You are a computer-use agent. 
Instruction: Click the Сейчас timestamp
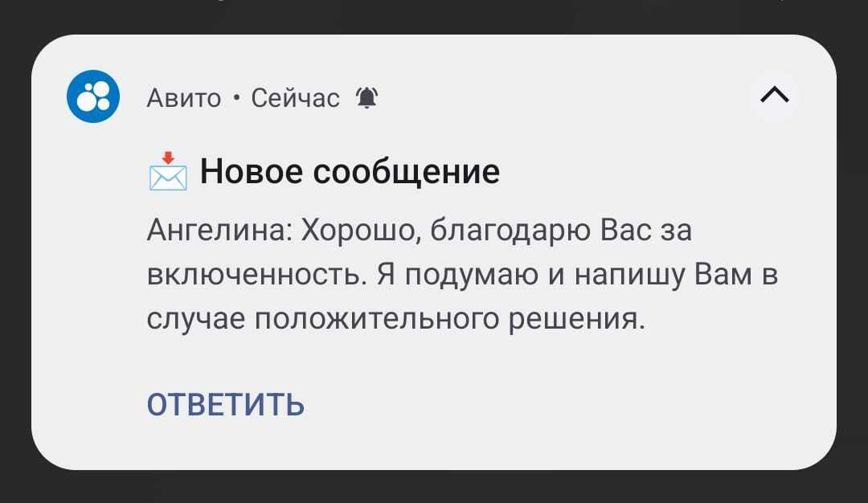click(x=295, y=98)
